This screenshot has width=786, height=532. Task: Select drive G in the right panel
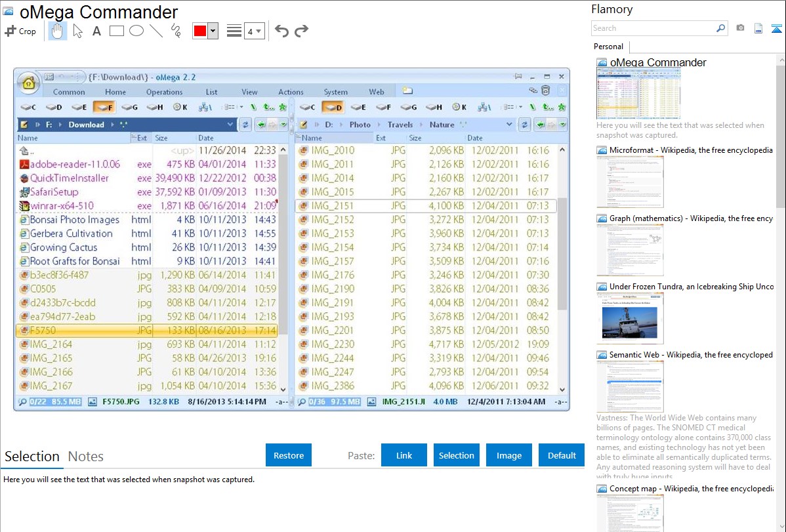pos(409,107)
